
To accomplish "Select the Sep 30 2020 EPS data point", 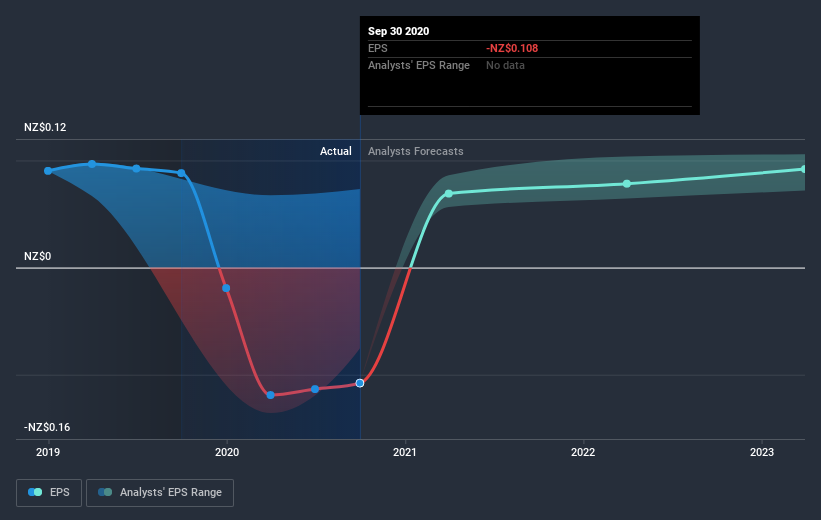I will click(x=360, y=383).
